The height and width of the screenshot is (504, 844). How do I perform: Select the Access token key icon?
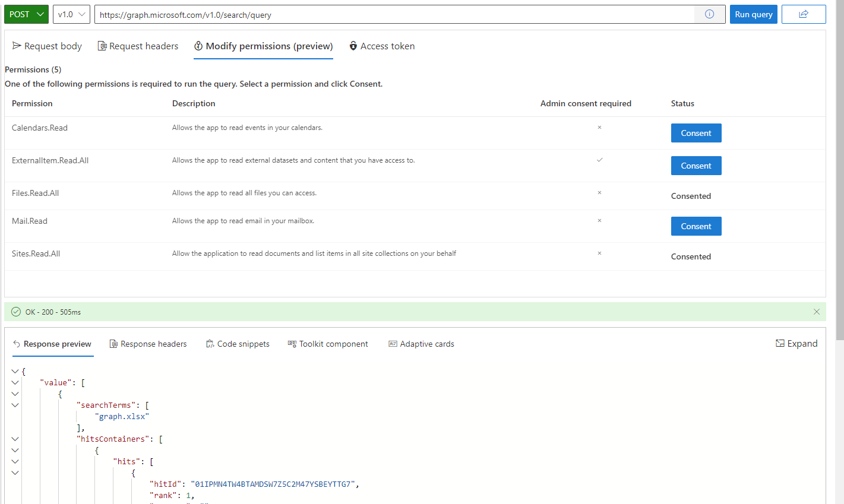click(353, 46)
